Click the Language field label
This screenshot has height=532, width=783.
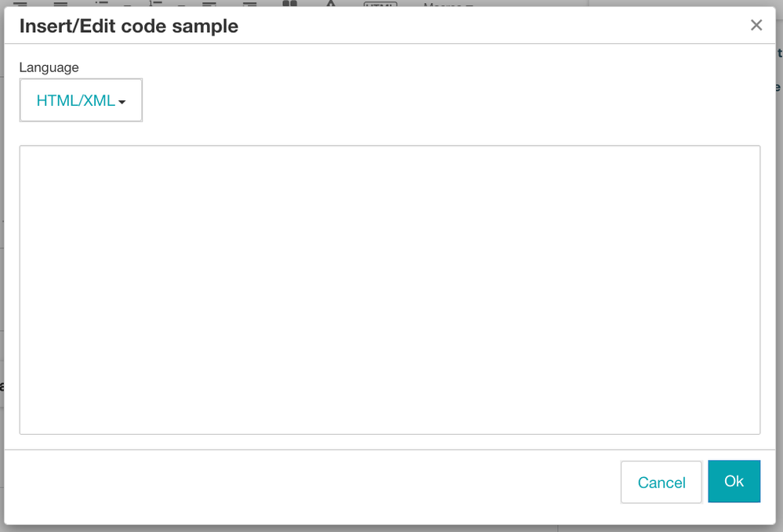point(49,67)
